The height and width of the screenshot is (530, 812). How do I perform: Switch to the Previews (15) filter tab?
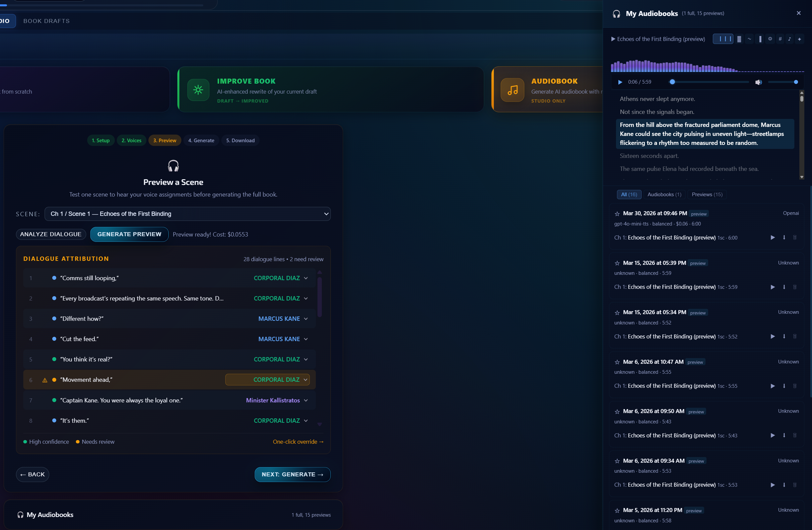point(707,195)
